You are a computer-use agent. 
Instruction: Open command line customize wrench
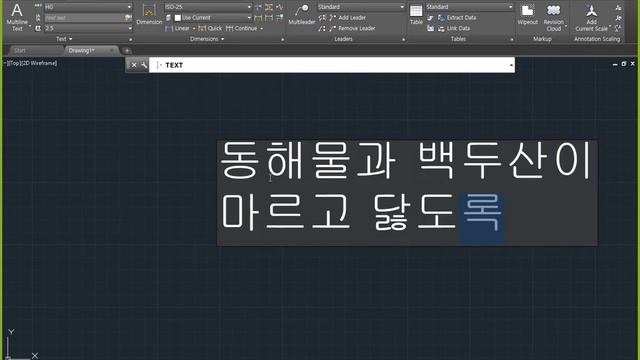144,65
